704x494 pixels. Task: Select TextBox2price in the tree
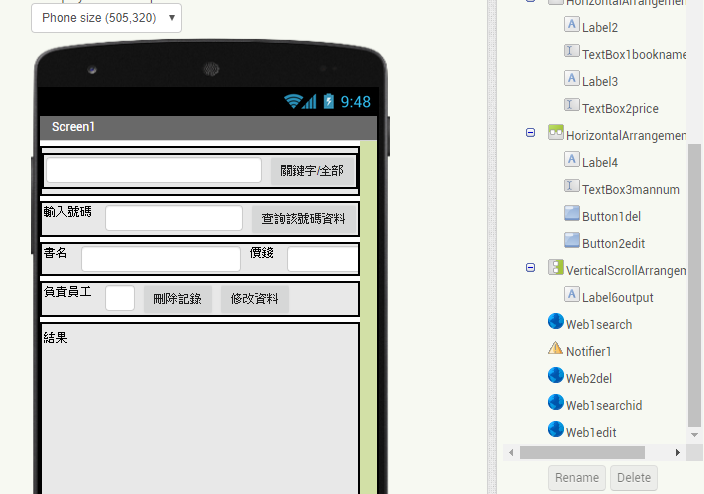click(620, 109)
